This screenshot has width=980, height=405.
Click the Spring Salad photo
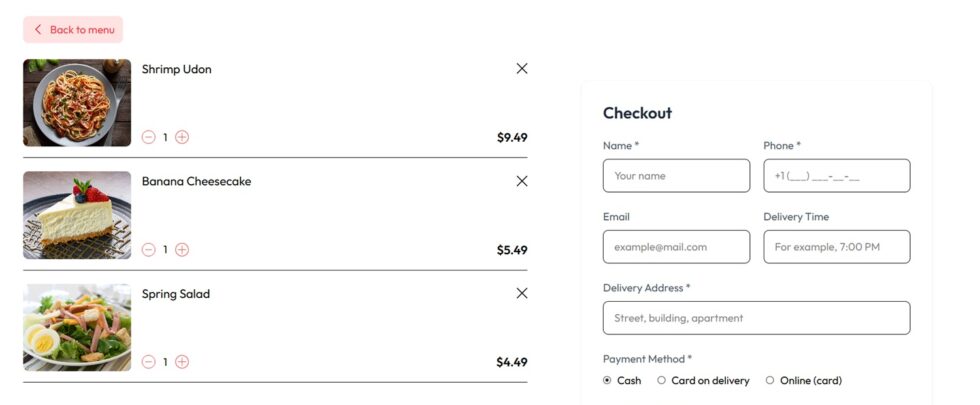pyautogui.click(x=77, y=328)
